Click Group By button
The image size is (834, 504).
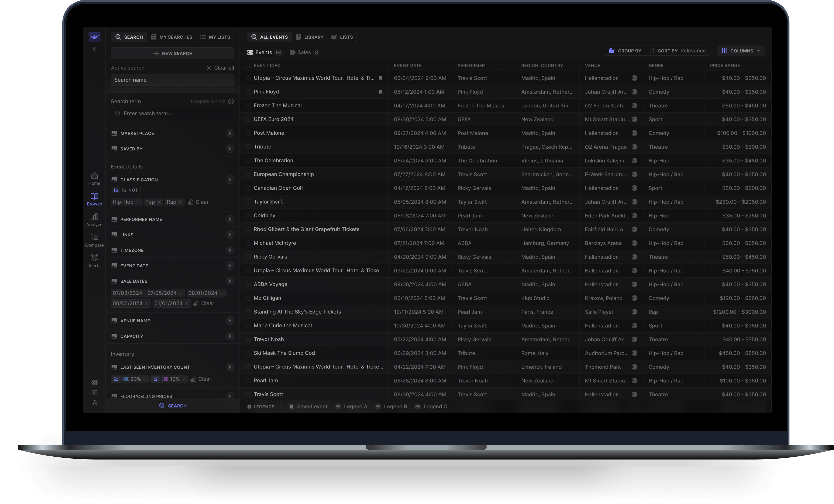(625, 51)
